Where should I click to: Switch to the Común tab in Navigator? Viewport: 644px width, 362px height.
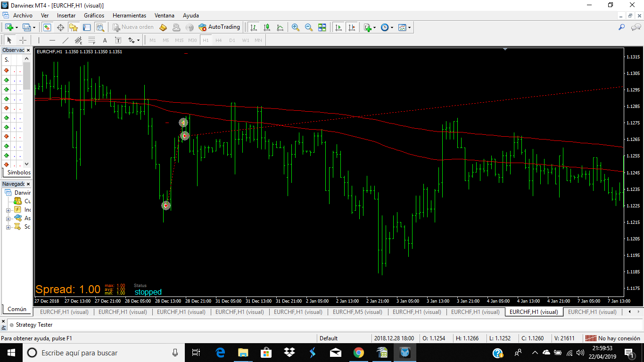click(x=17, y=309)
